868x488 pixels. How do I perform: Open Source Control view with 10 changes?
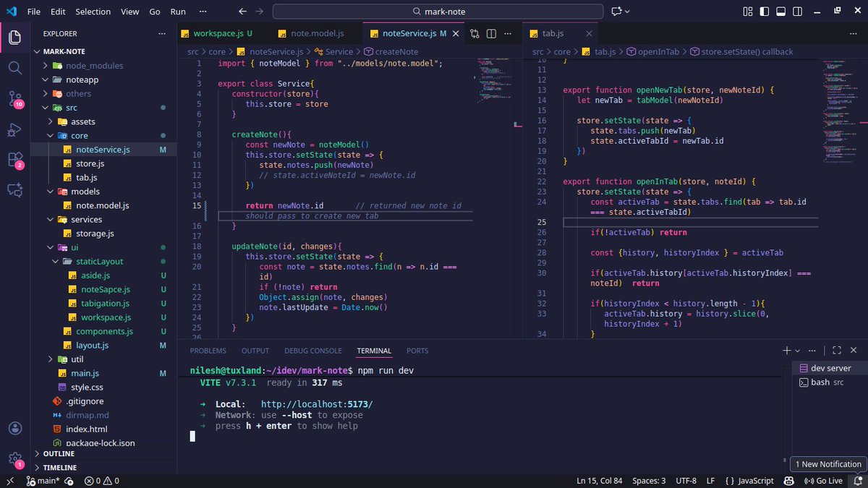[x=15, y=98]
